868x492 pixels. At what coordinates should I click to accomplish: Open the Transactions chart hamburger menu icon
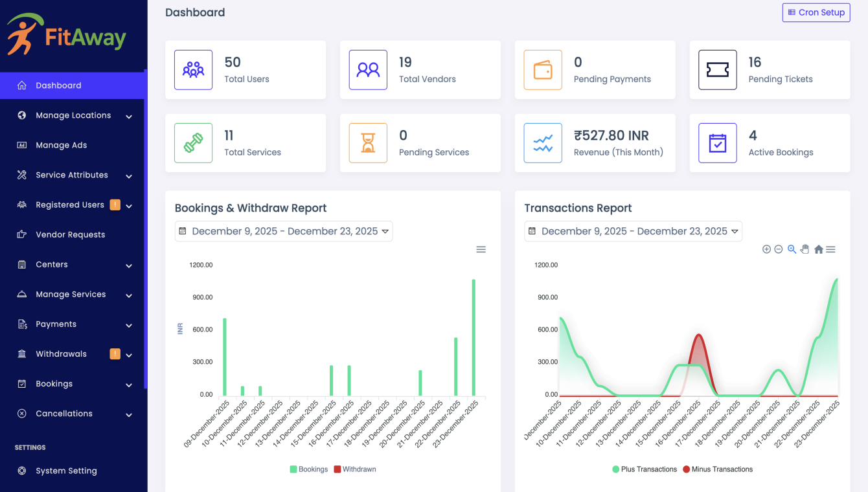pyautogui.click(x=831, y=249)
